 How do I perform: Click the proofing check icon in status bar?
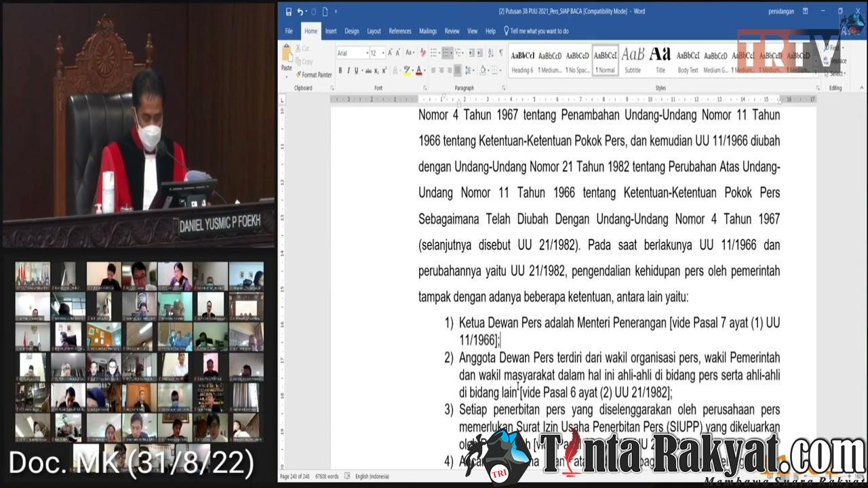(x=348, y=476)
